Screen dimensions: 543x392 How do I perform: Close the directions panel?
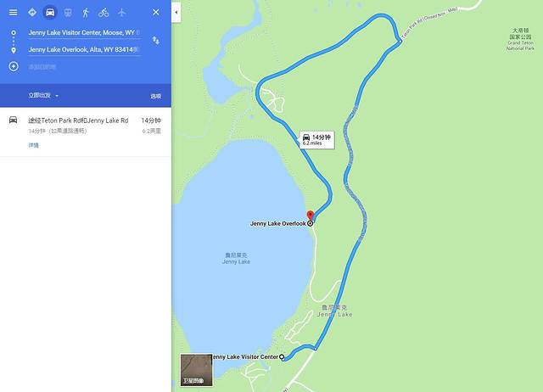click(x=156, y=13)
